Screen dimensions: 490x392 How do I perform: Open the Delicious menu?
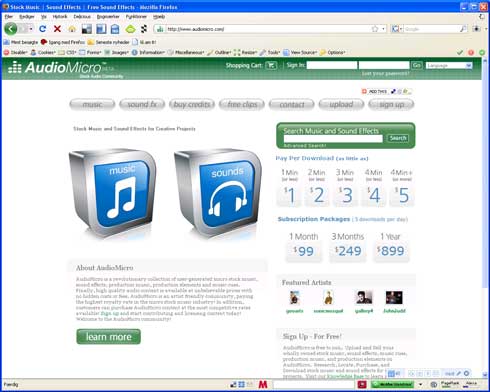click(x=82, y=16)
